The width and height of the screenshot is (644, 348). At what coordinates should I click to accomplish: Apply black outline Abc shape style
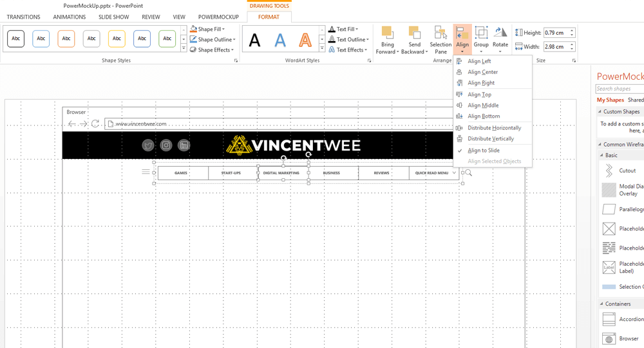15,39
